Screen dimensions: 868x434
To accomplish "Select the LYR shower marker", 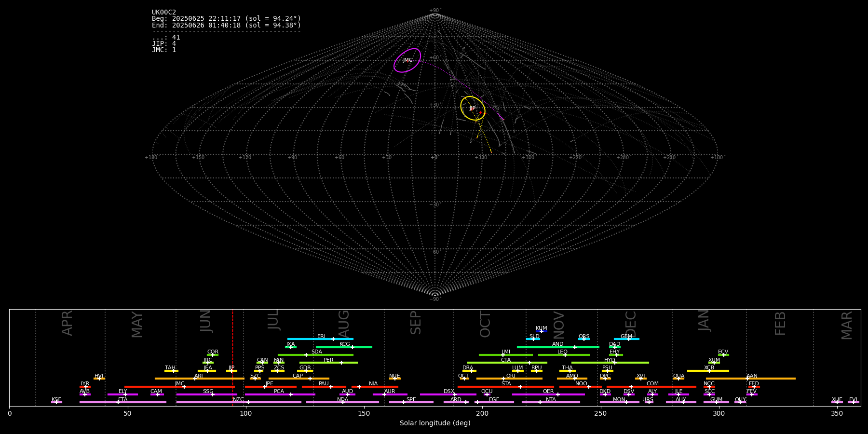I will pos(86,386).
